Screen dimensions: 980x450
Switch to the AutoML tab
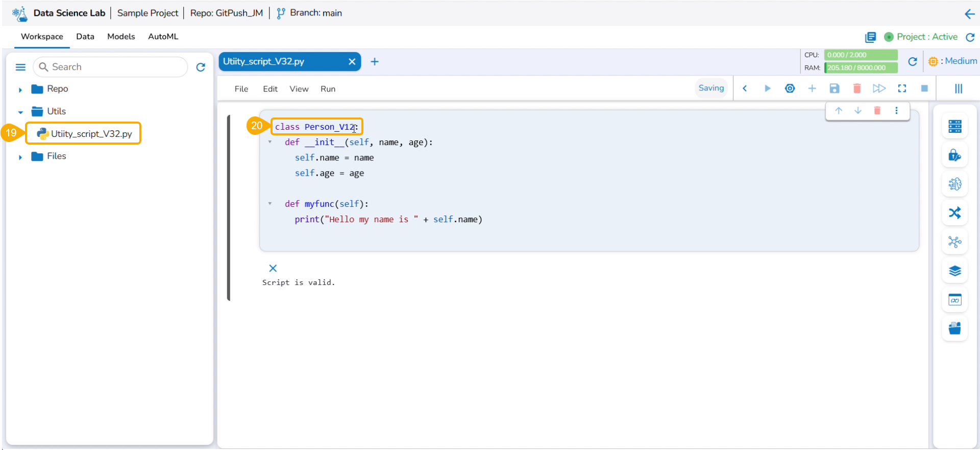point(163,36)
